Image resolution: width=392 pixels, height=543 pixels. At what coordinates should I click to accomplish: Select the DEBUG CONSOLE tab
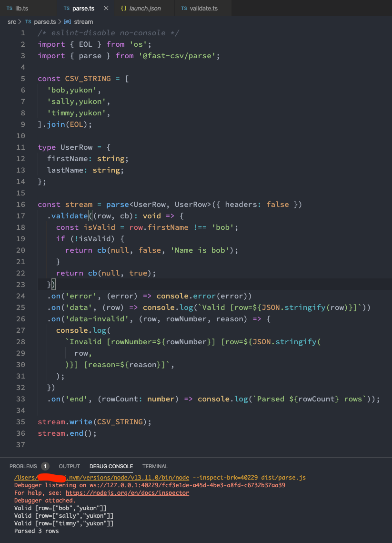pyautogui.click(x=111, y=466)
